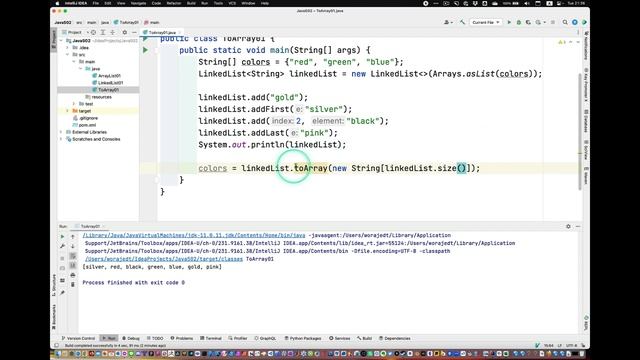
Task: Open Search Everywhere magnifier icon
Action: pyautogui.click(x=565, y=22)
